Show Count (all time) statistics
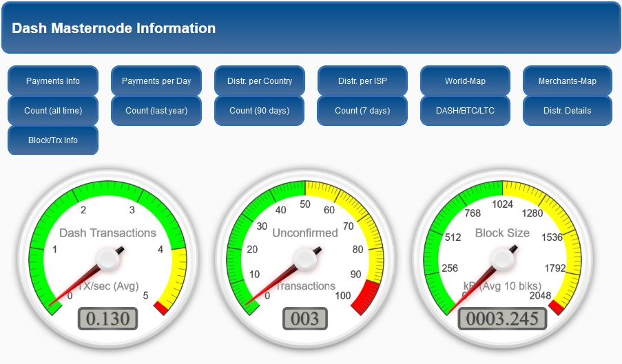This screenshot has height=364, width=622. click(x=53, y=111)
